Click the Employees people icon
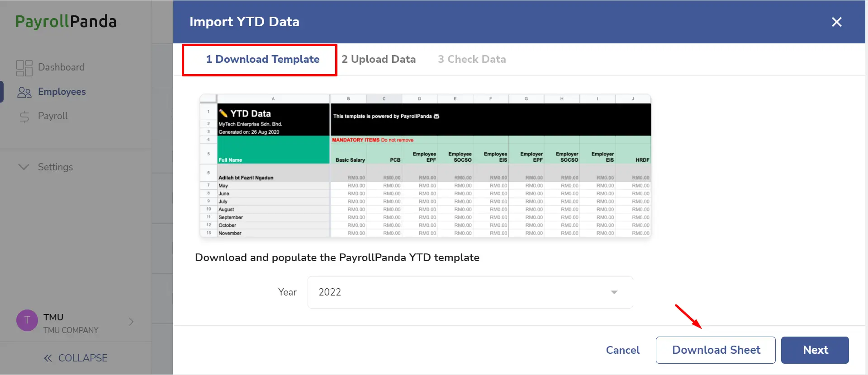The image size is (868, 375). pos(24,92)
